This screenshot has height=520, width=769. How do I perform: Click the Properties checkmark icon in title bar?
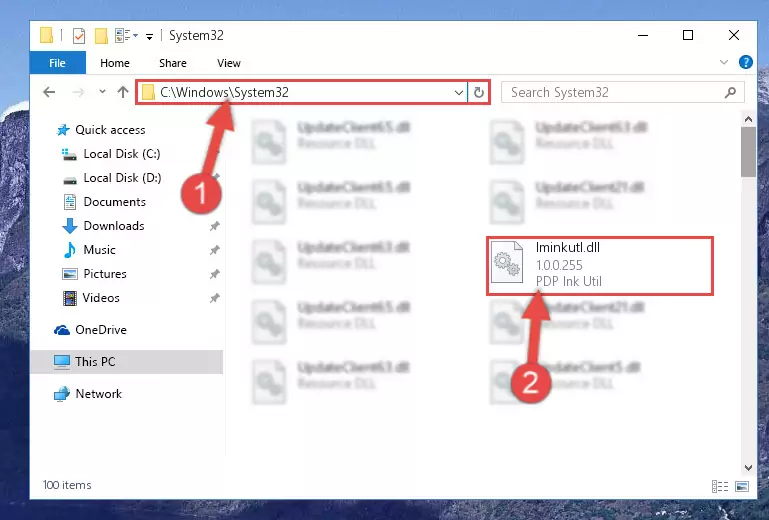[78, 36]
